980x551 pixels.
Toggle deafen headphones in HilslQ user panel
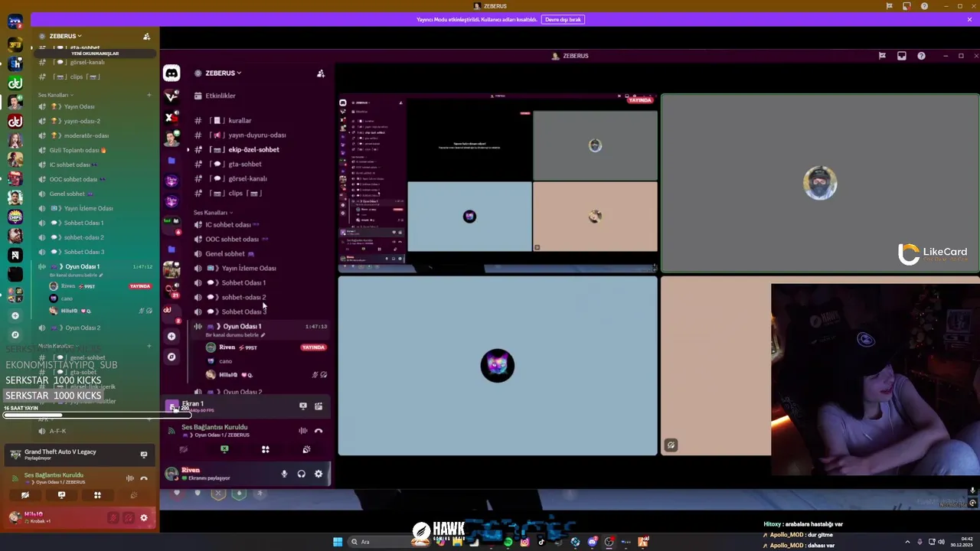(x=128, y=518)
